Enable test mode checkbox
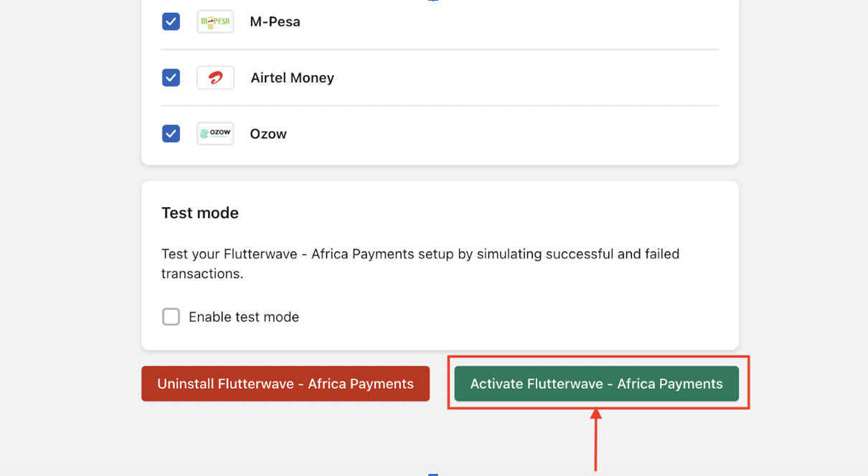 (171, 317)
